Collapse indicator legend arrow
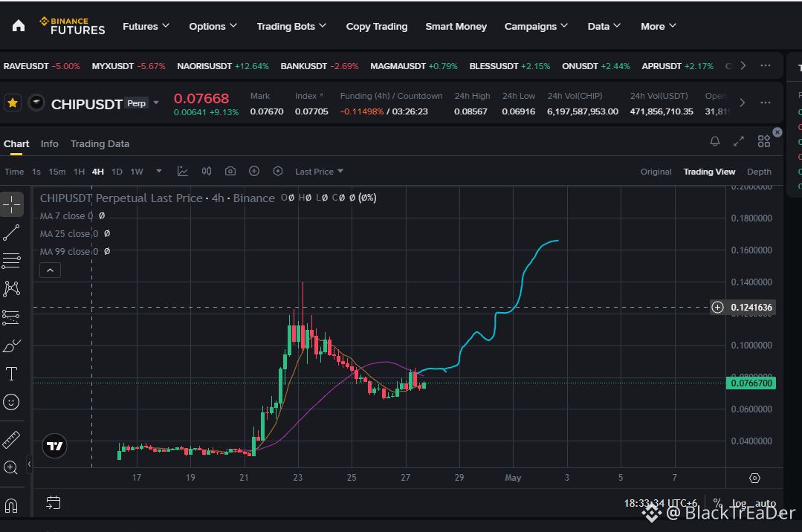Screen dimensions: 802x532 [x=50, y=270]
